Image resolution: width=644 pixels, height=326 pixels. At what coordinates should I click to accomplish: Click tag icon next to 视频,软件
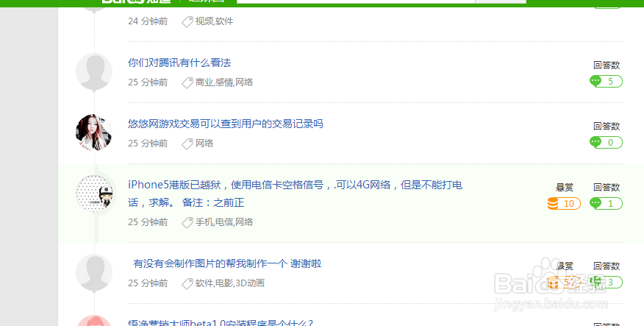point(187,22)
